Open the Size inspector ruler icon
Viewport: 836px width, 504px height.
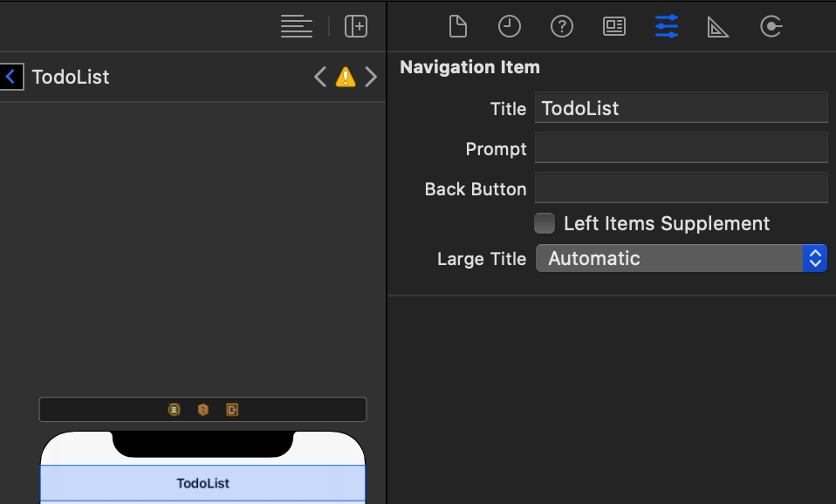click(718, 27)
